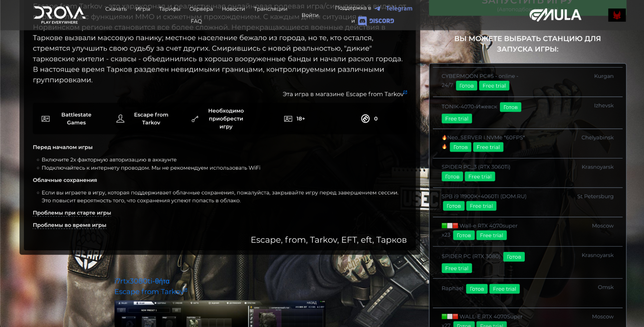This screenshot has width=644, height=327.
Task: Click Free trial on SPIDER PC_3 (RTX 3060Ti)
Action: [480, 177]
